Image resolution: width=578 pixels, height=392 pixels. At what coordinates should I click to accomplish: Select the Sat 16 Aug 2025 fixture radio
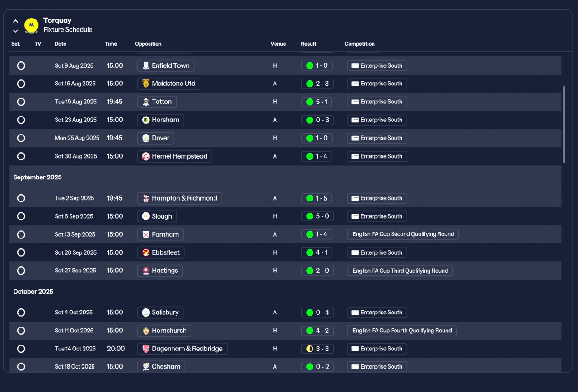pos(21,84)
